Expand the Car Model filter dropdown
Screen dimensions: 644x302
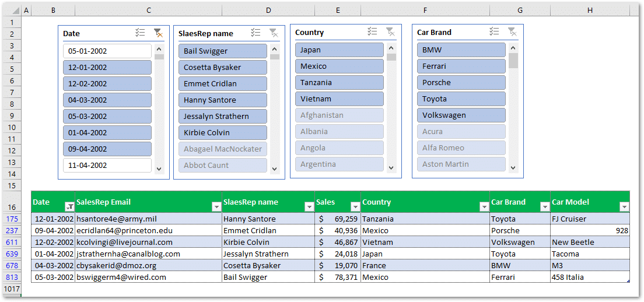[x=624, y=206]
